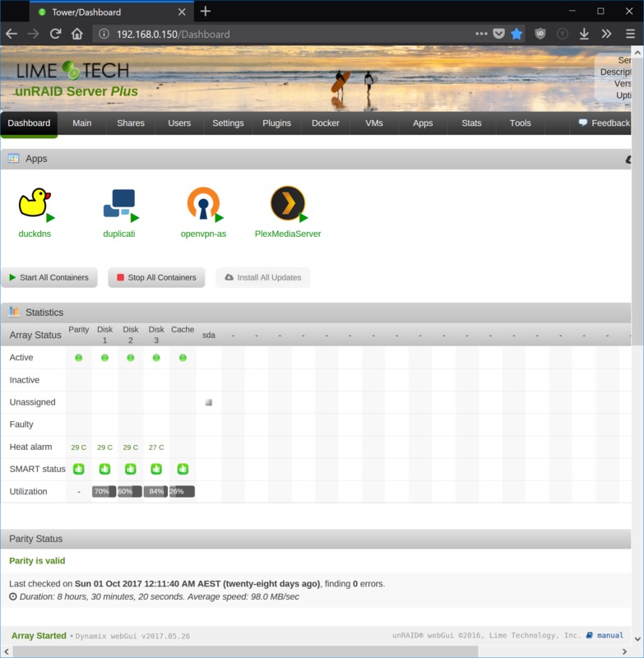The image size is (644, 658).
Task: Click Disk 2 active status indicator
Action: coord(131,358)
